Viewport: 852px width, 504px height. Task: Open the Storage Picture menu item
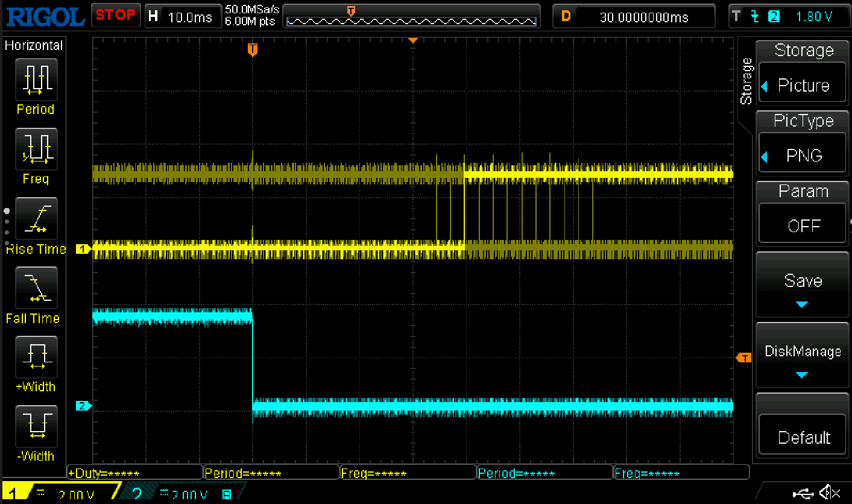pos(803,85)
